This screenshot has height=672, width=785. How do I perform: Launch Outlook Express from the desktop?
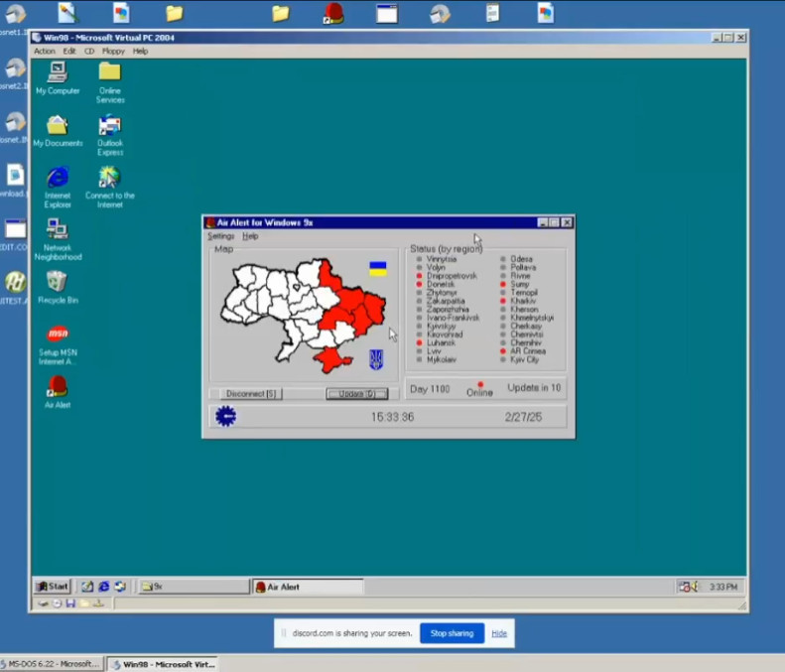tap(110, 135)
